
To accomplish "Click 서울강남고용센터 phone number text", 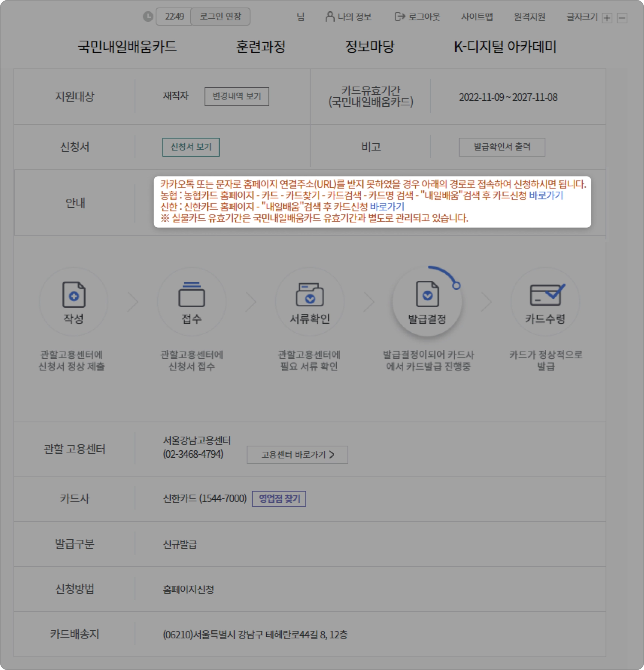I will point(193,454).
